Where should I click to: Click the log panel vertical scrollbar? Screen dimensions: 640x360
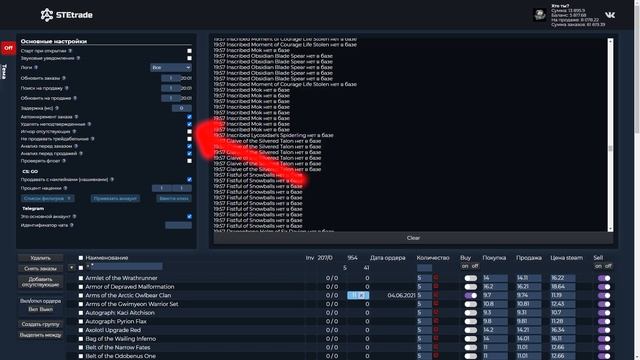tap(610, 135)
